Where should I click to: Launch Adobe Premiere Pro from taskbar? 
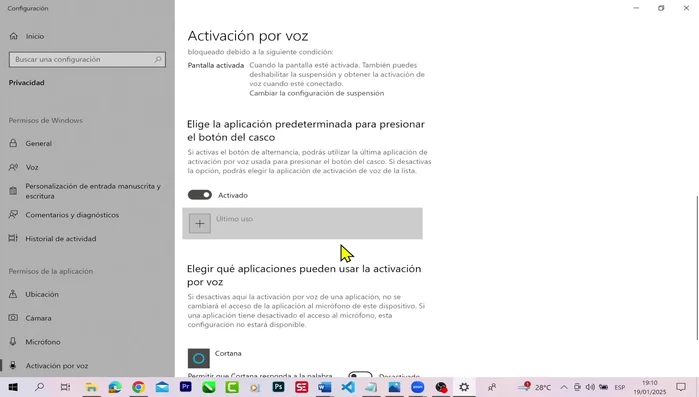(x=185, y=387)
